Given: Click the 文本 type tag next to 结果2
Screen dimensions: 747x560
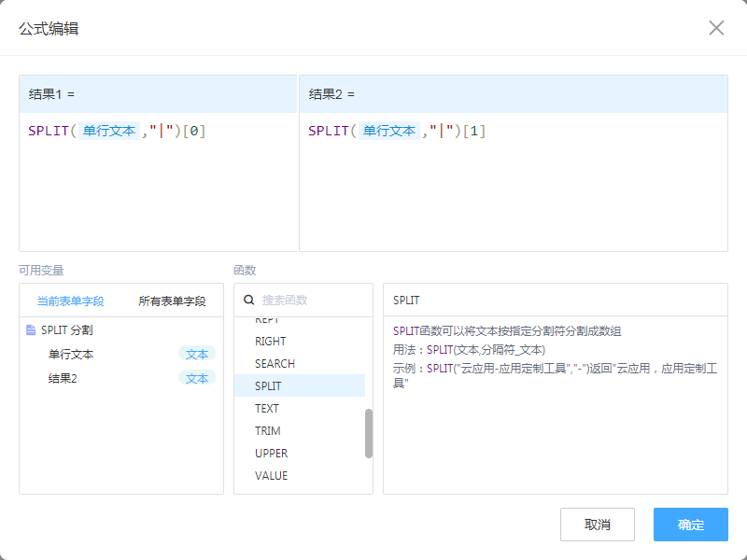Looking at the screenshot, I should coord(197,379).
